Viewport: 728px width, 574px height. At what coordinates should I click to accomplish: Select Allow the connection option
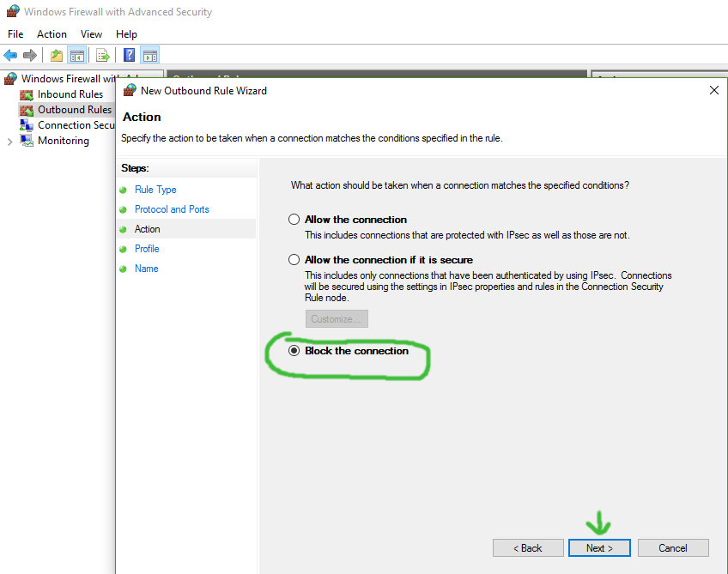(x=294, y=219)
